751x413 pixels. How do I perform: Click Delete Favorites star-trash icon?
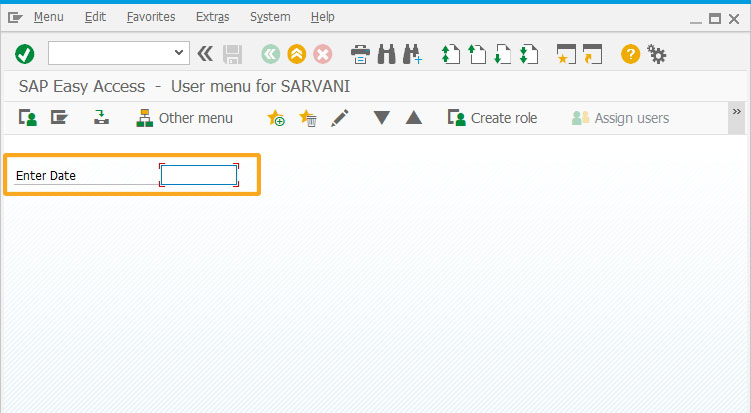click(307, 118)
